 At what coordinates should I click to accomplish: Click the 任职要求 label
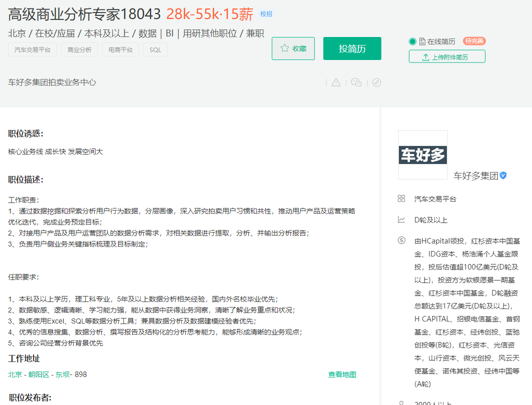pos(24,277)
